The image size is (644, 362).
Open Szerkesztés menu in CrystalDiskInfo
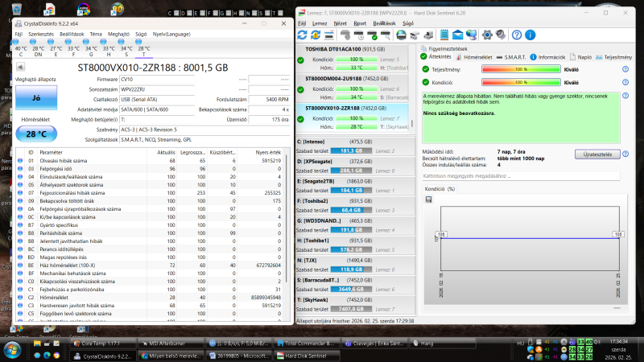[x=41, y=34]
